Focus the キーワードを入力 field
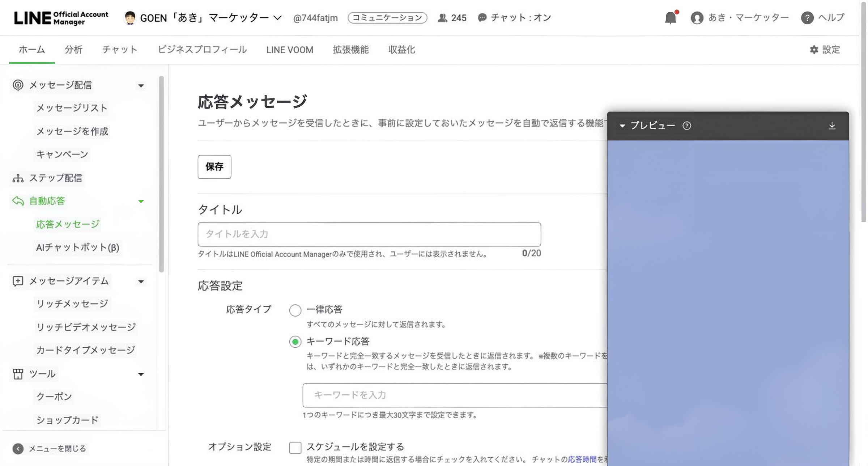The width and height of the screenshot is (868, 466). (455, 395)
